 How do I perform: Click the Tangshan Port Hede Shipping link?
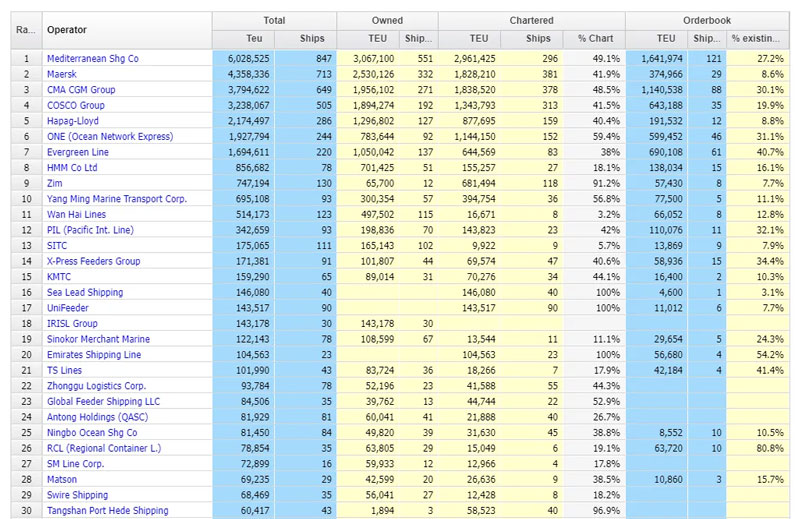pos(109,511)
